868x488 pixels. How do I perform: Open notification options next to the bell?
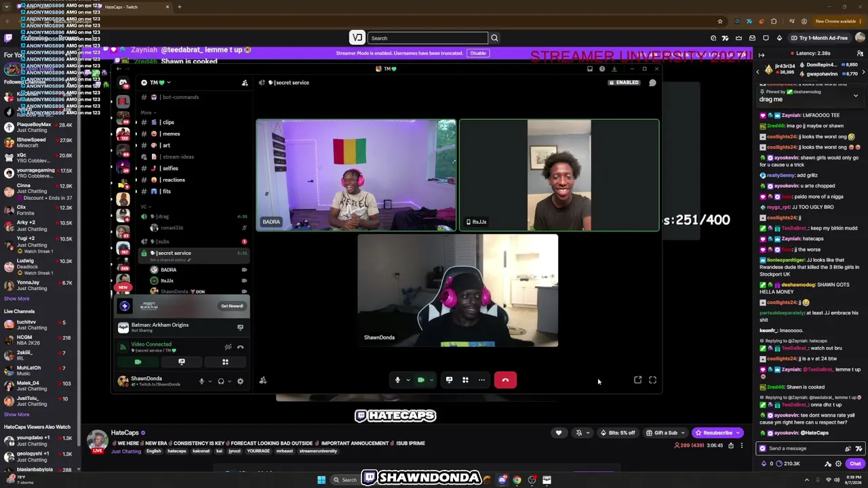pyautogui.click(x=587, y=432)
